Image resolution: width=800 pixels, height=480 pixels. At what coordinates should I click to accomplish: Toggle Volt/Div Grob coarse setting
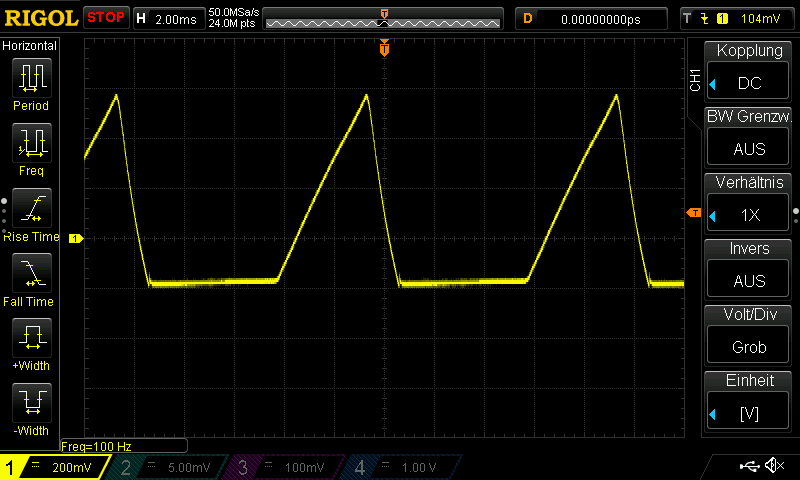tap(748, 335)
